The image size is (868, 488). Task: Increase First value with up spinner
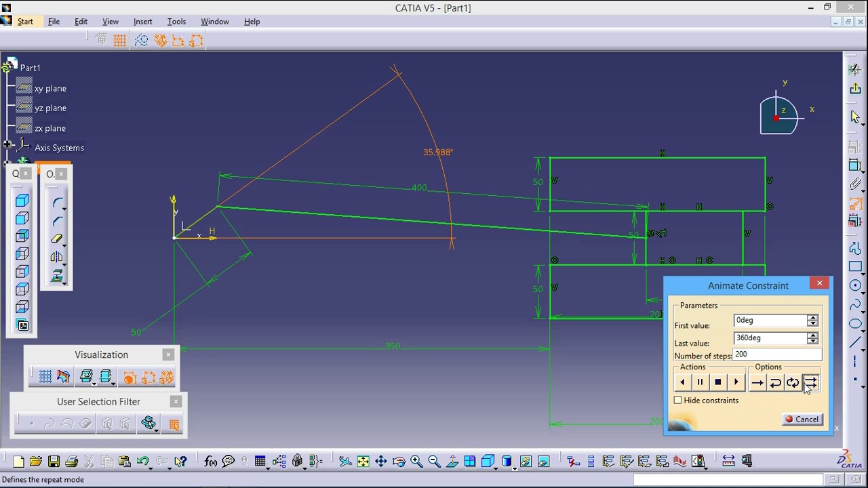coord(812,318)
